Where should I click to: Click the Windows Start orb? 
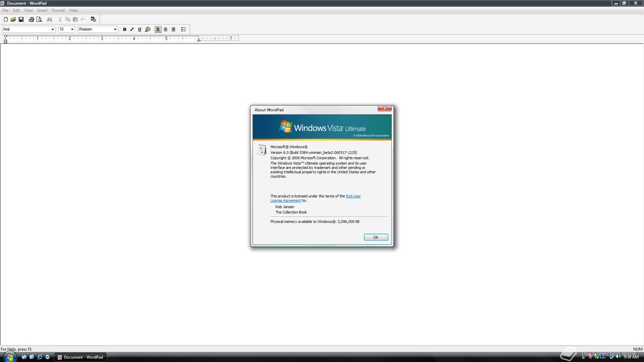[x=9, y=356]
